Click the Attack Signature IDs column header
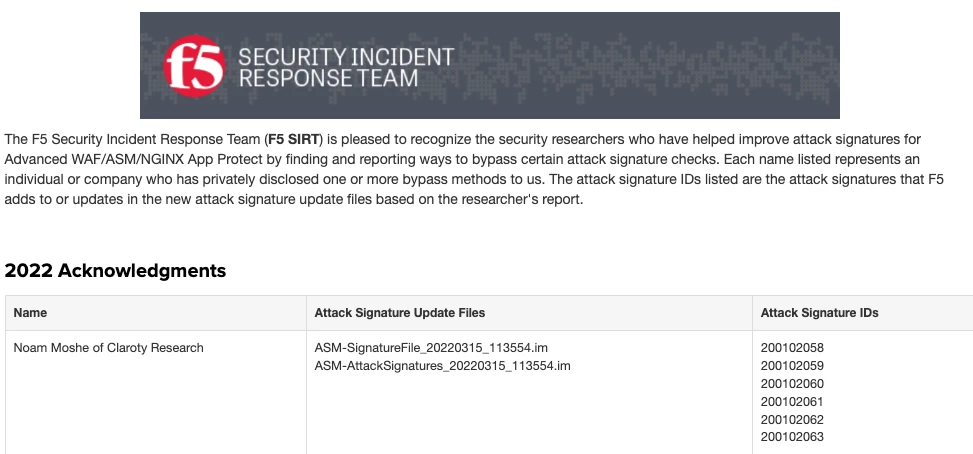Image resolution: width=973 pixels, height=454 pixels. (x=820, y=313)
